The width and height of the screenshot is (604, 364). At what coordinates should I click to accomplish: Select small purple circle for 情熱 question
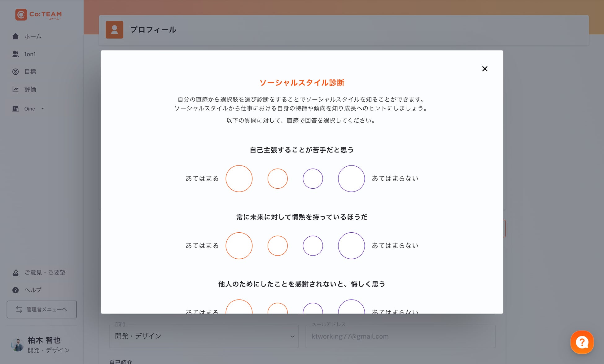pos(313,246)
